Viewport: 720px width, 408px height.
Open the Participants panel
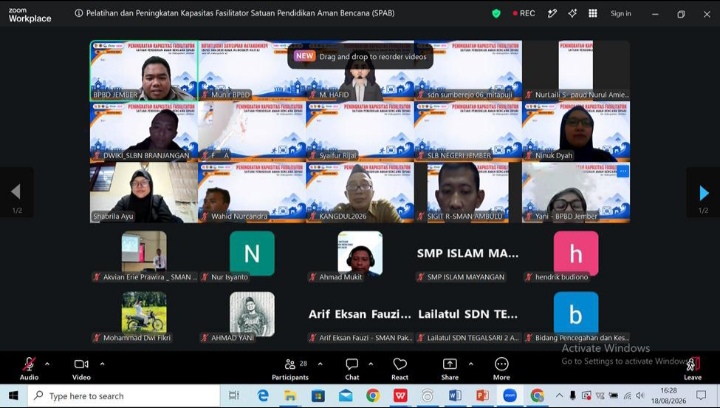[290, 369]
